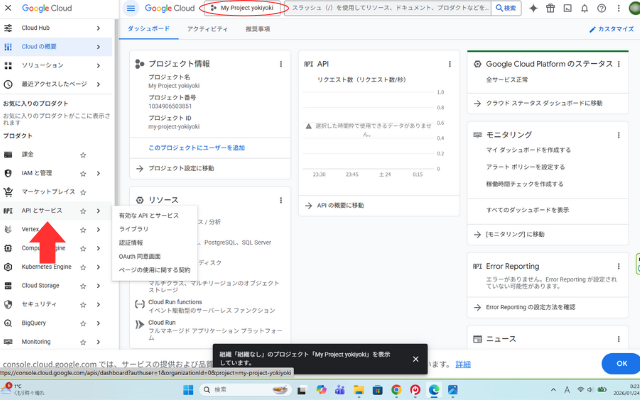Viewport: 640px width, 400px height.
Task: Star the IAM と管理 product
Action: click(83, 173)
